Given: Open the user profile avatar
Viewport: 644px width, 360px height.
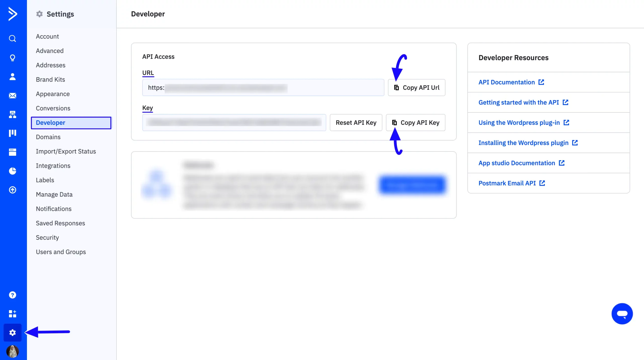Looking at the screenshot, I should pyautogui.click(x=13, y=351).
